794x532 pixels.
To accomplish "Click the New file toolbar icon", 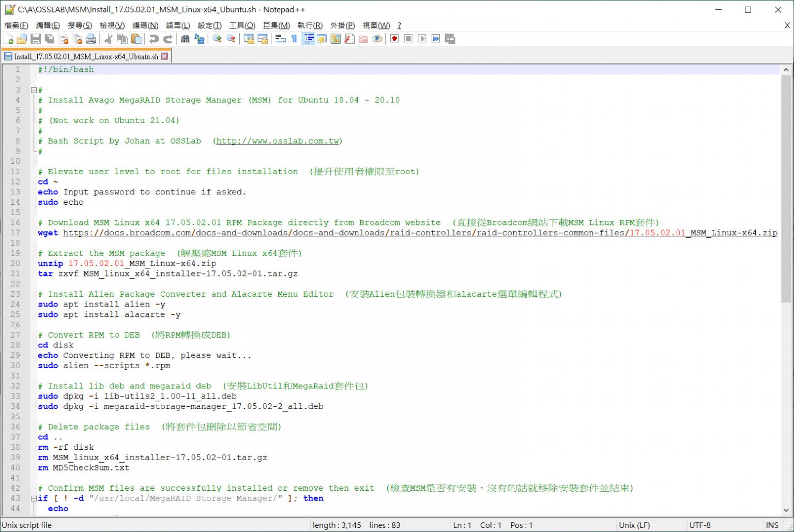I will [x=8, y=39].
